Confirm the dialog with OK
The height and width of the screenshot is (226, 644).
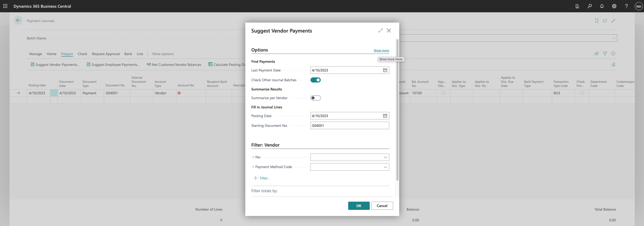tap(359, 206)
